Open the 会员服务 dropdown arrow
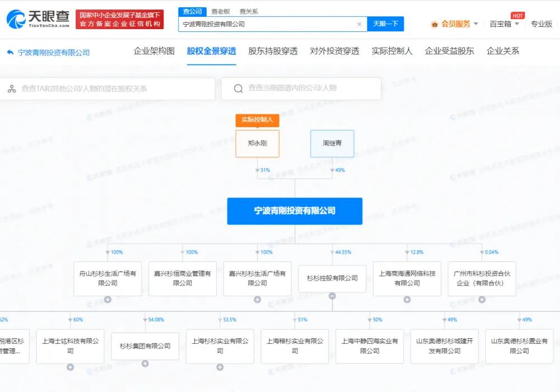This screenshot has height=392, width=560. 475,24
